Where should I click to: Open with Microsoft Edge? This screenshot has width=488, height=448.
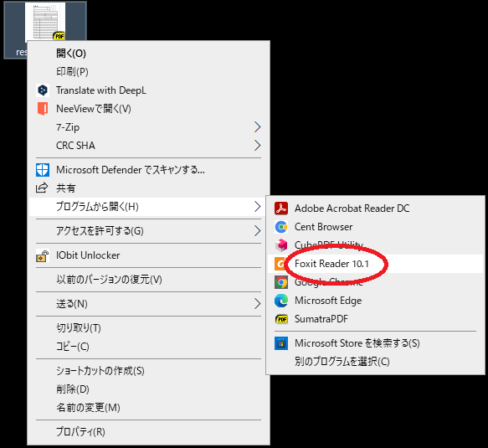(x=328, y=301)
